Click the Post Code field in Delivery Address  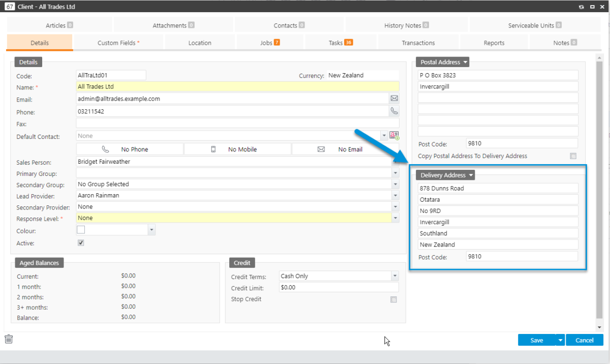pos(522,256)
